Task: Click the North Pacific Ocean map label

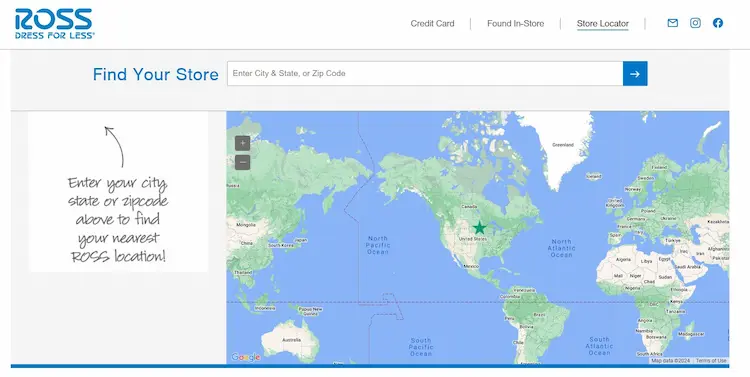Action: (378, 245)
